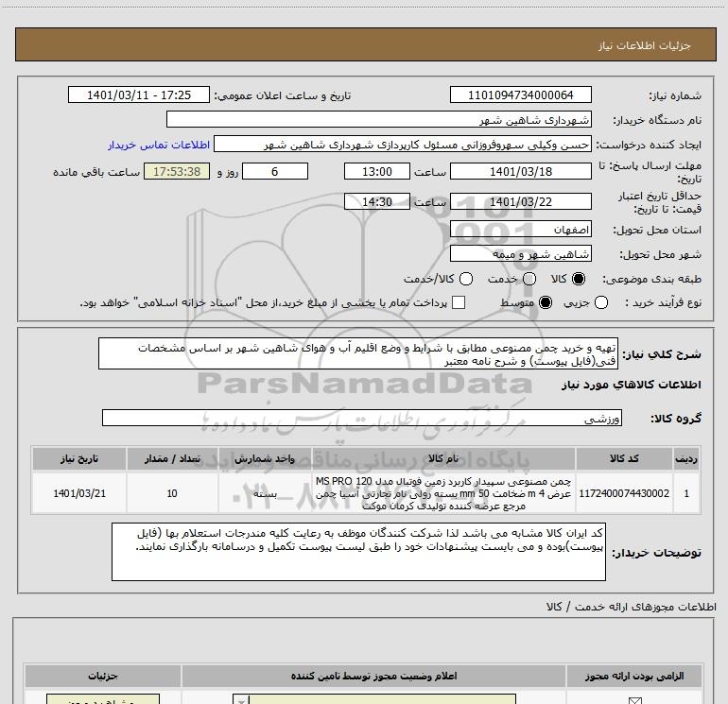Click the اطلاعات کالاهای مورد نیاز heading
Image resolution: width=728 pixels, height=704 pixels.
(631, 385)
